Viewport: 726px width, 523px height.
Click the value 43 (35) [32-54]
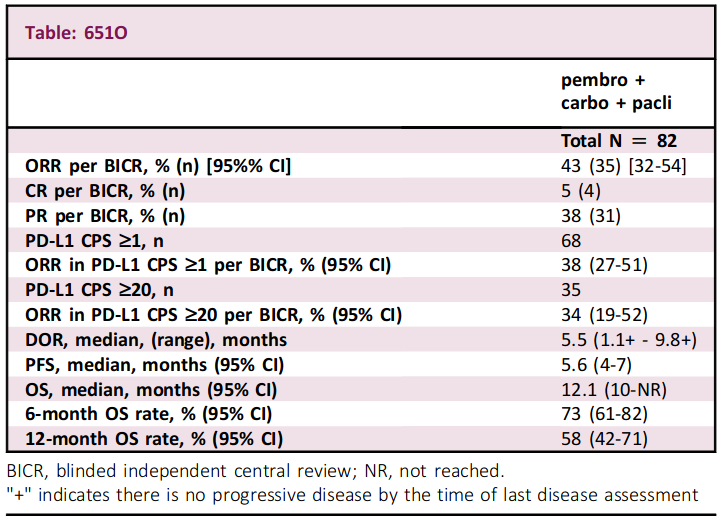624,166
